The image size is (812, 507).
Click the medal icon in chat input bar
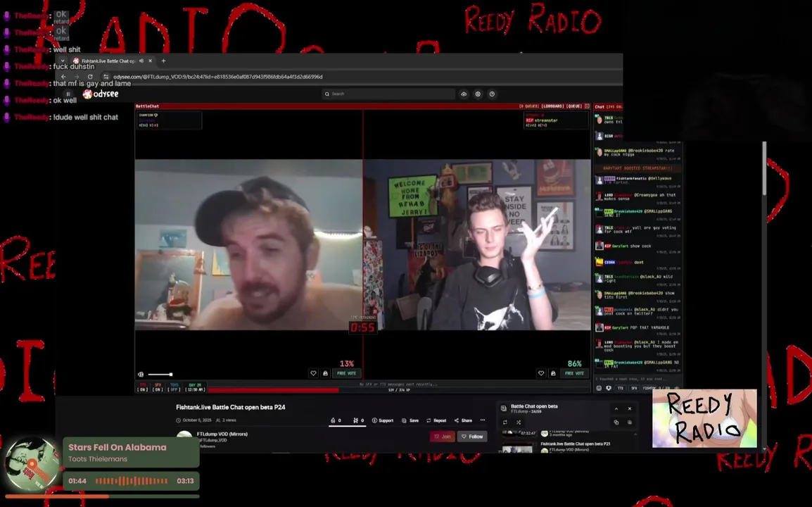point(609,388)
